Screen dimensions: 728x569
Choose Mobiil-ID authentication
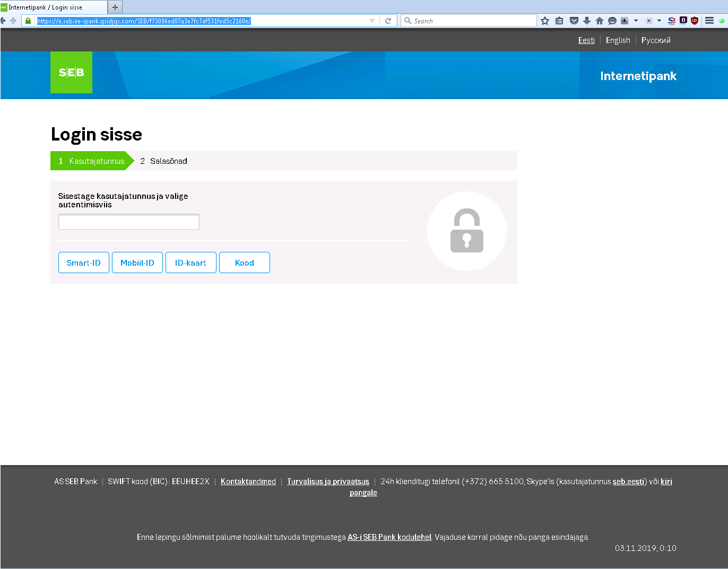pos(137,262)
